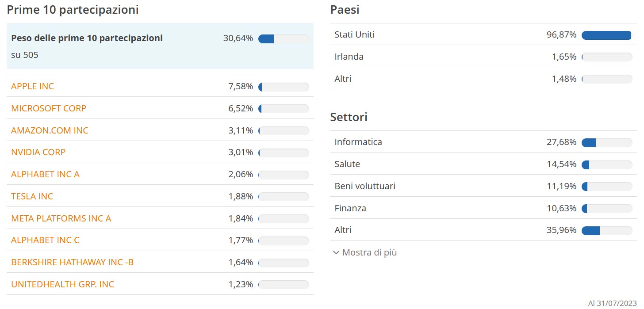644x309 pixels.
Task: Click the AMAZON.COM INC link
Action: (x=50, y=130)
